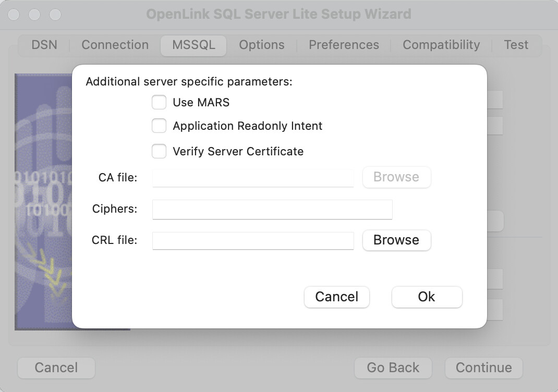Enable the Use MARS checkbox
The image size is (558, 392).
point(159,102)
